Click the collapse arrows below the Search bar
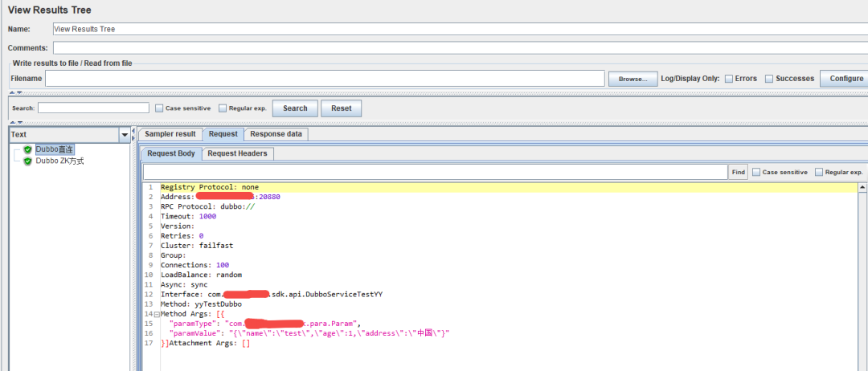Viewport: 868px width, 371px height. point(15,122)
